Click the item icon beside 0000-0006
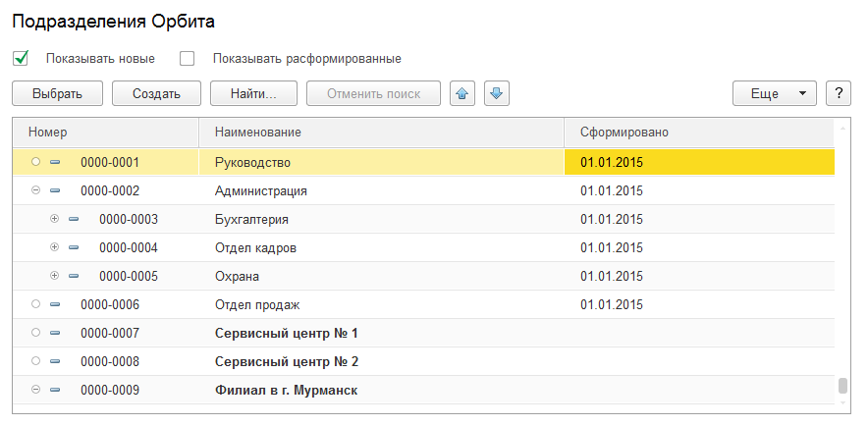Screen dimensions: 868x426 pyautogui.click(x=55, y=304)
